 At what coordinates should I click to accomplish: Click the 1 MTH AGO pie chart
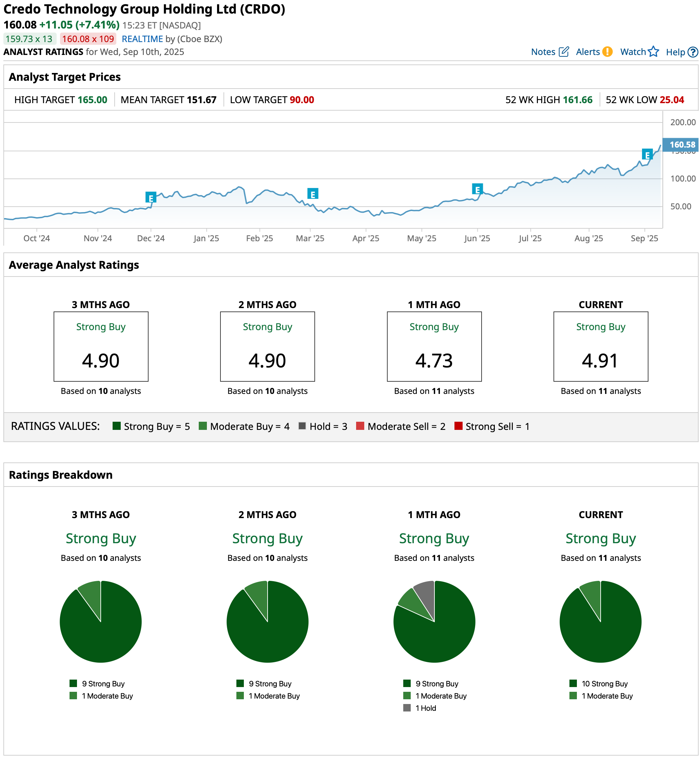point(434,622)
